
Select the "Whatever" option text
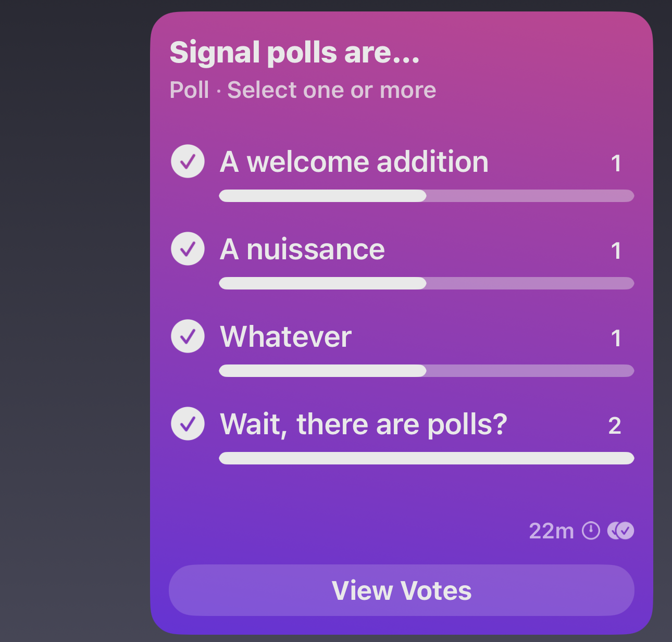click(285, 337)
